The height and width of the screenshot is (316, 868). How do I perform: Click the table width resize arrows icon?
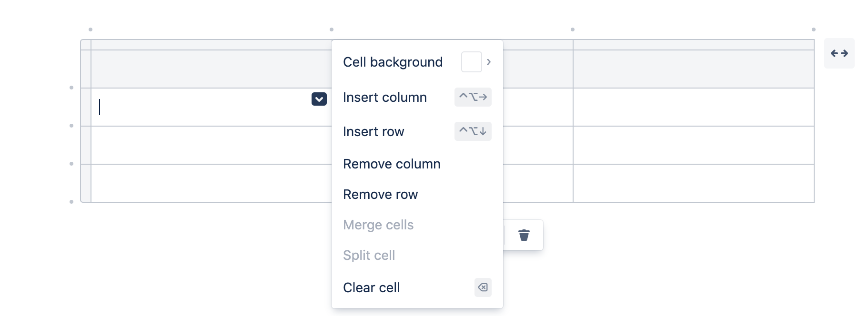[x=839, y=53]
